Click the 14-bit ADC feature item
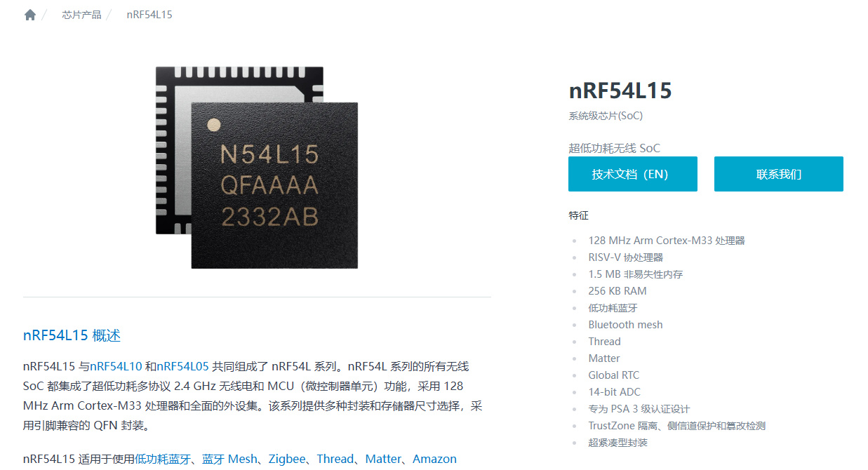 tap(614, 392)
